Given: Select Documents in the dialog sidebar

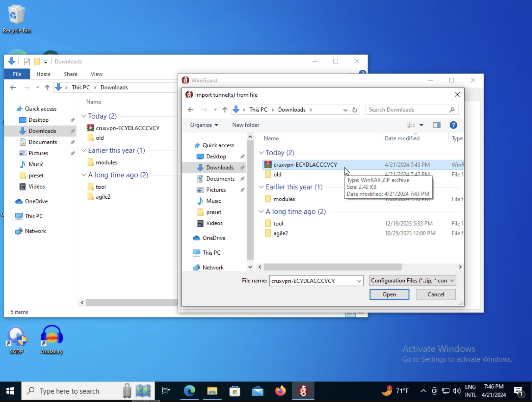Looking at the screenshot, I should click(220, 179).
